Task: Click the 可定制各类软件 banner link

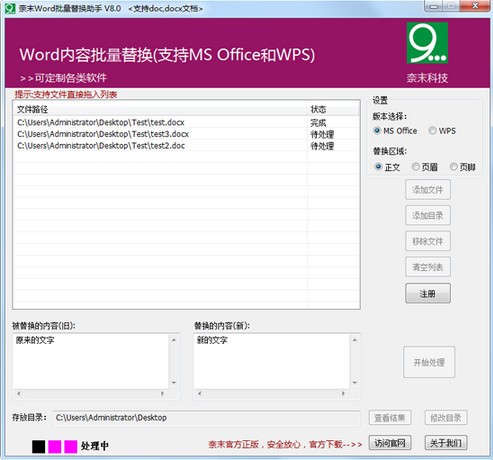Action: [64, 78]
